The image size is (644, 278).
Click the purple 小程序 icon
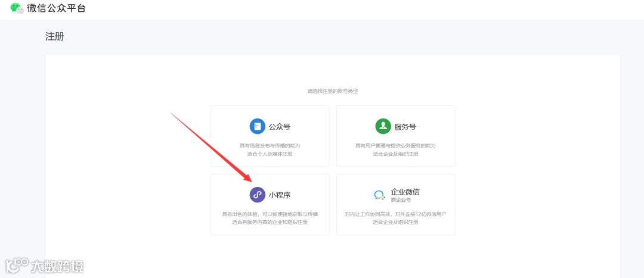click(x=258, y=195)
